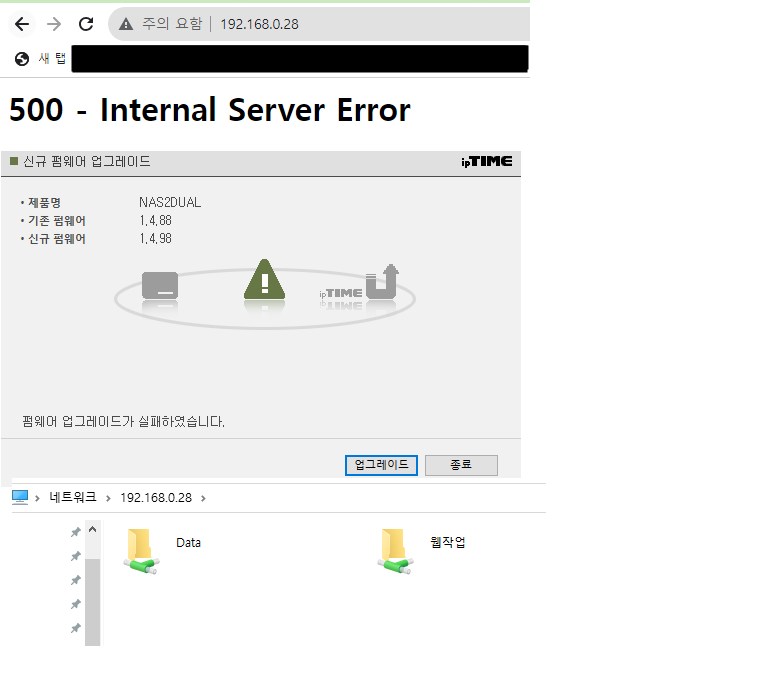
Task: Click the 펌웨어 업그레이드가 실패하였습니다 message
Action: [x=123, y=421]
